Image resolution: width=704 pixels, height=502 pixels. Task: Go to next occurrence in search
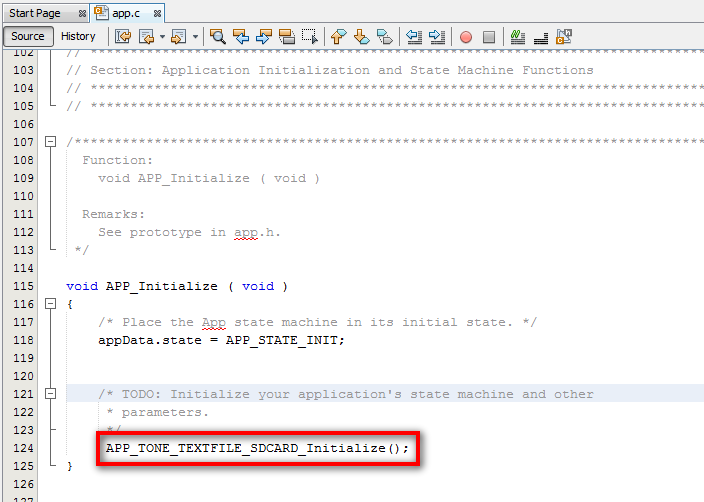tap(264, 37)
